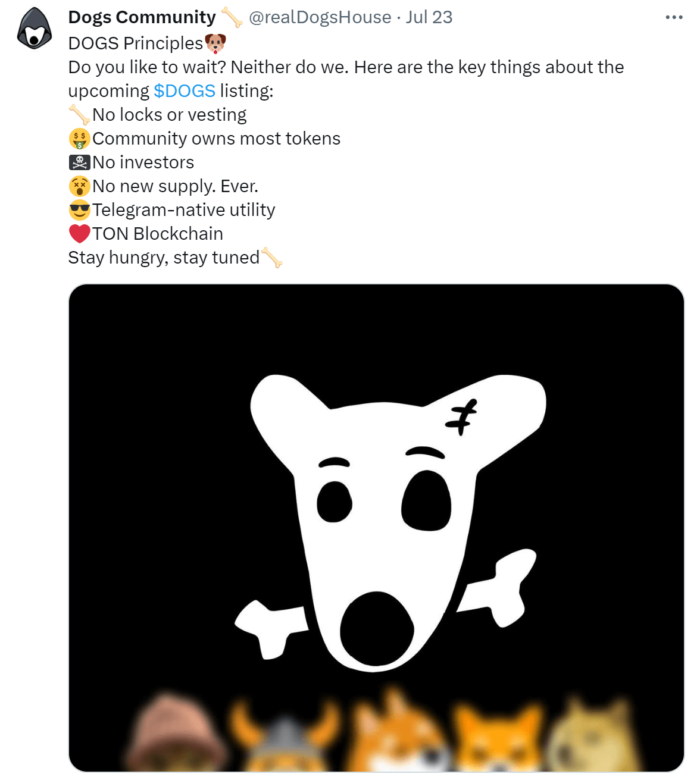Select the Dogs Community display name
The height and width of the screenshot is (777, 700).
pyautogui.click(x=142, y=17)
